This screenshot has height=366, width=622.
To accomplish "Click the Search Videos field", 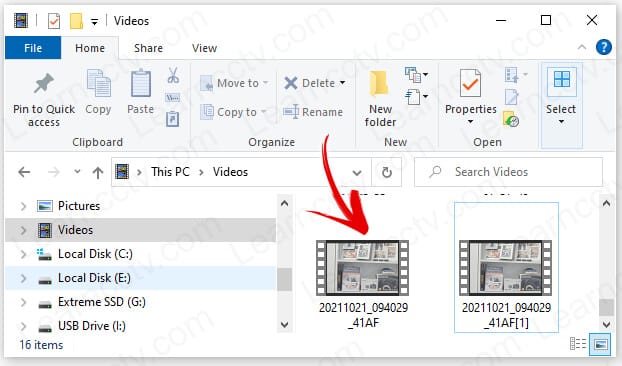I will pyautogui.click(x=508, y=172).
